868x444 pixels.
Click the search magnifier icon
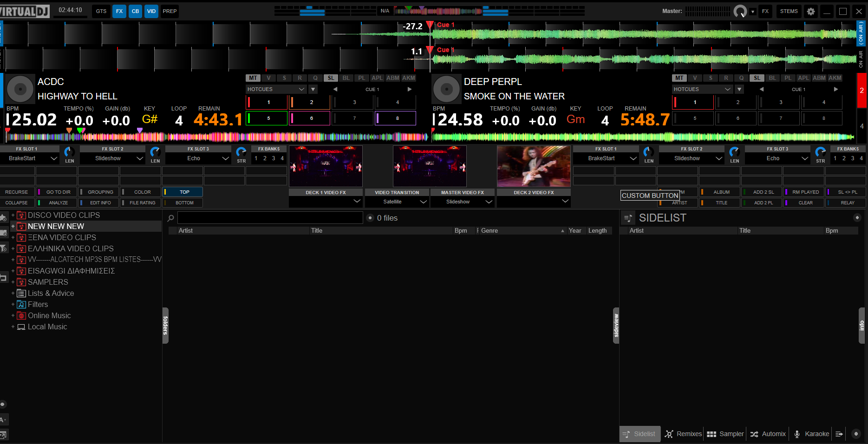coord(171,218)
